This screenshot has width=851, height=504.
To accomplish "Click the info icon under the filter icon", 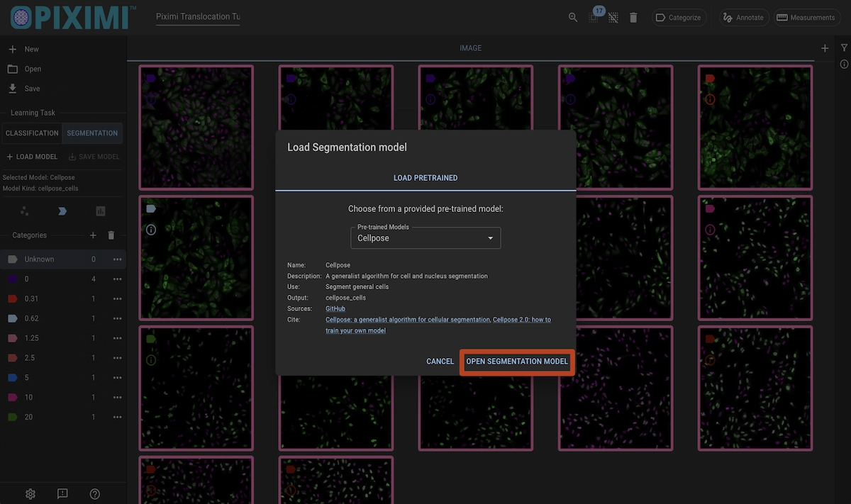I will click(844, 64).
